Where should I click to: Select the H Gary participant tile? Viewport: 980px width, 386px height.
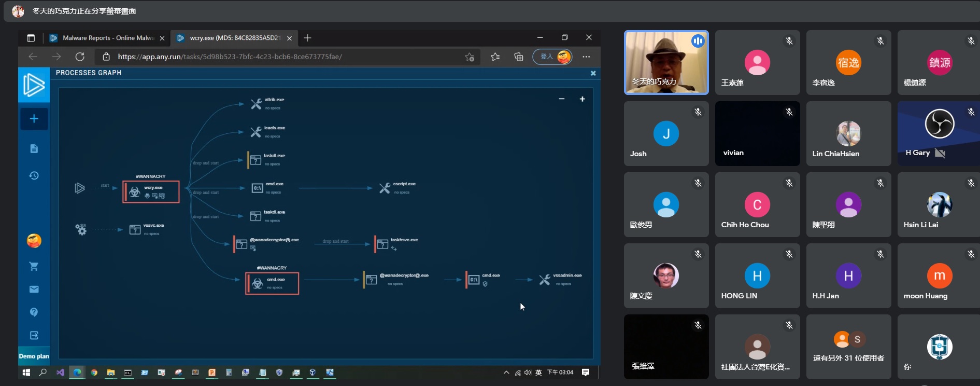pyautogui.click(x=939, y=133)
